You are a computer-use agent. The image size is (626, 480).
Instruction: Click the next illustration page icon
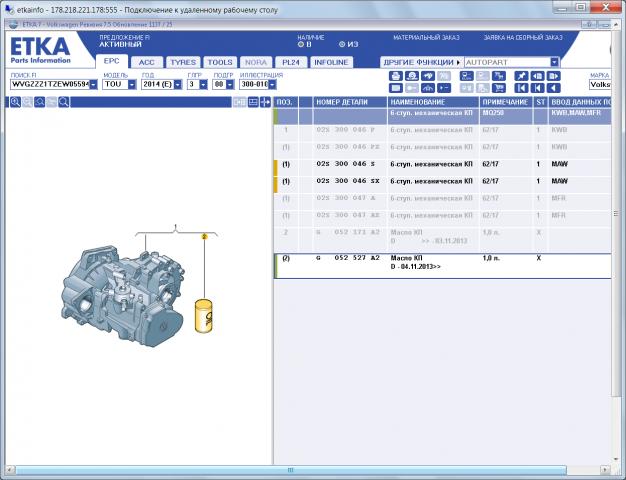pos(553,76)
